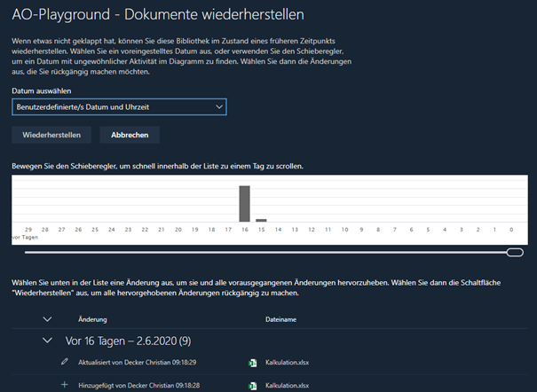Click Excel icon in Hinzugefügt 09:18:28 row
537x392 pixels.
click(252, 386)
